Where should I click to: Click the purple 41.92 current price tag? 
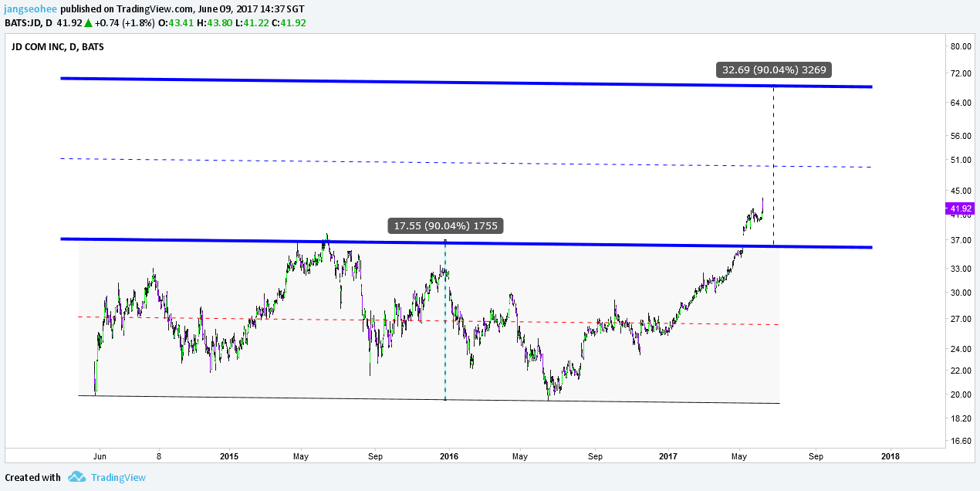coord(960,208)
